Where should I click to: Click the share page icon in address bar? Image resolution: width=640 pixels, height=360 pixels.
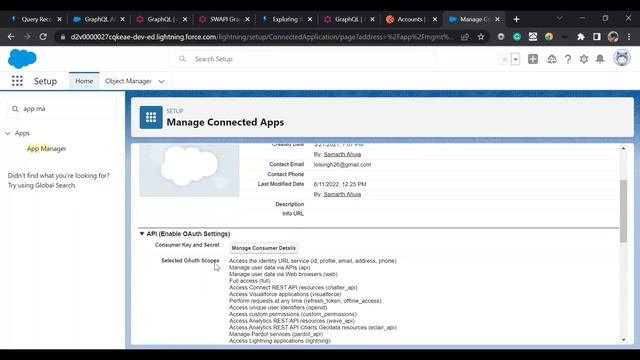465,37
